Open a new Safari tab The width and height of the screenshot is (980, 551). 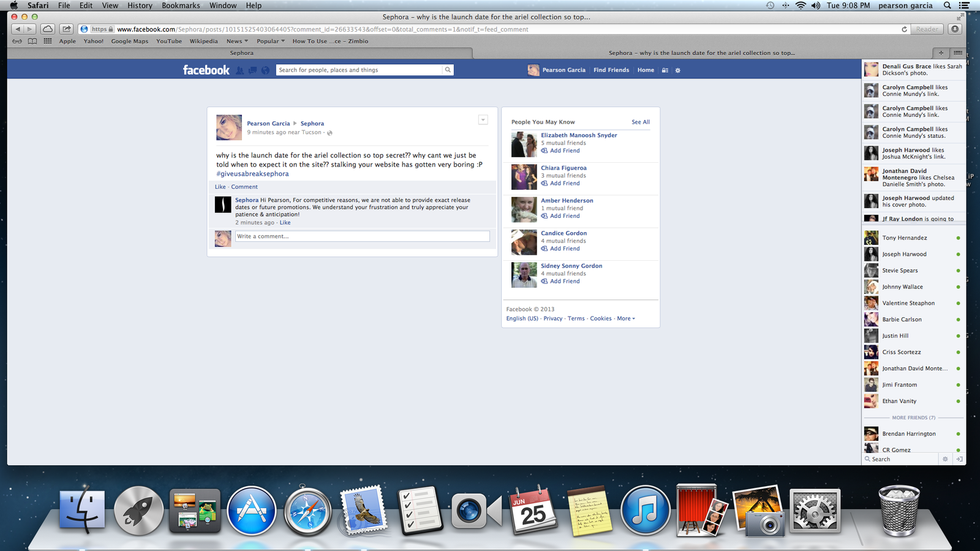point(941,53)
